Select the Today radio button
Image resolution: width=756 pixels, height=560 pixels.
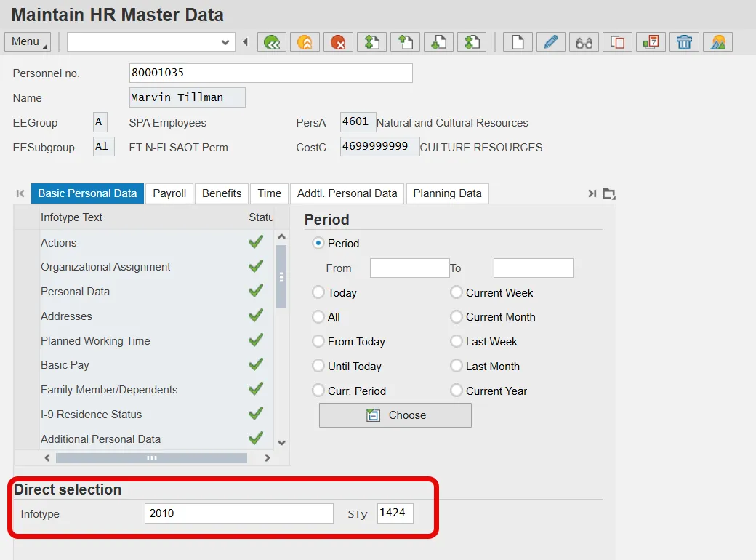tap(318, 292)
